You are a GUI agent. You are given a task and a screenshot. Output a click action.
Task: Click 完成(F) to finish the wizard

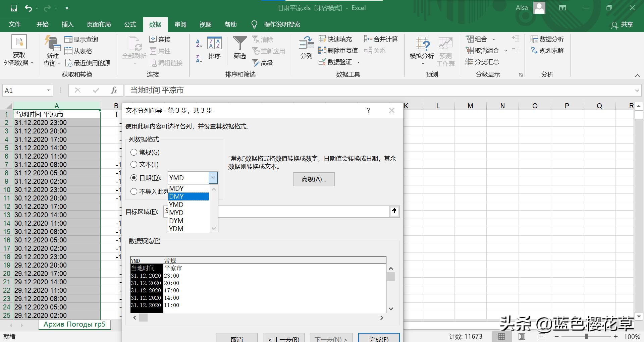click(379, 339)
